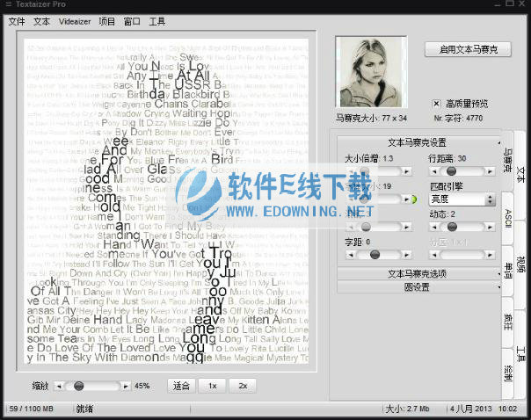531x420 pixels.
Task: Click the 行距离: 30 label
Action: [447, 158]
